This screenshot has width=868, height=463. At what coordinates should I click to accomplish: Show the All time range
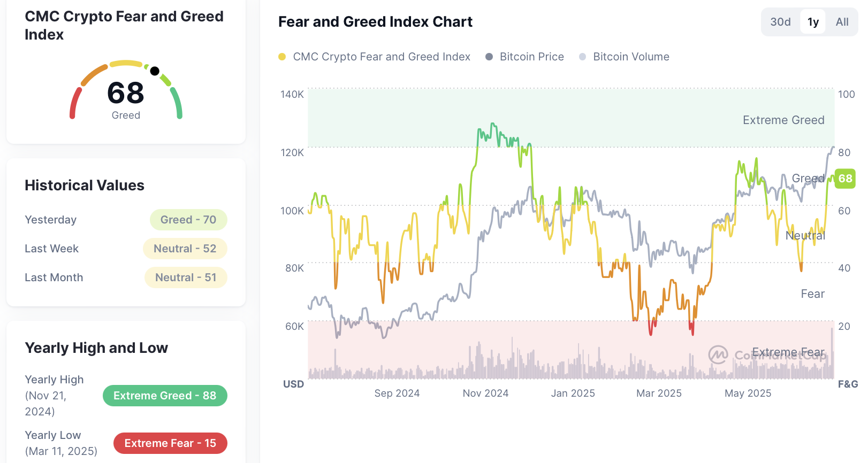pos(842,22)
